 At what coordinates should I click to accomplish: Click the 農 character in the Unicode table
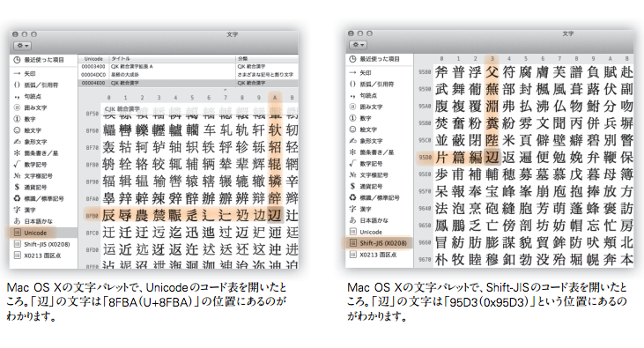142,215
